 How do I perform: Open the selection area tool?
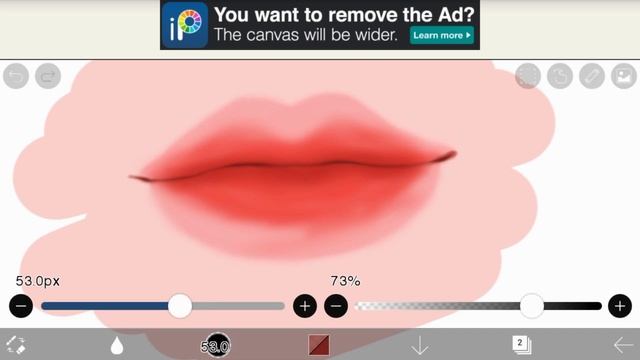tap(528, 76)
